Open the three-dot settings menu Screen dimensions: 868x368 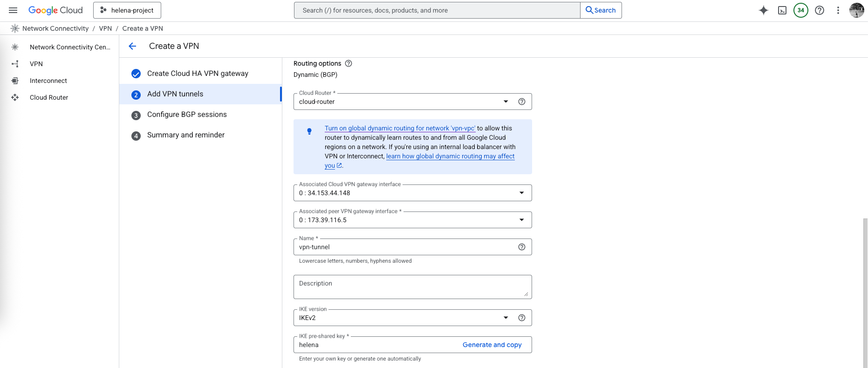pos(838,10)
